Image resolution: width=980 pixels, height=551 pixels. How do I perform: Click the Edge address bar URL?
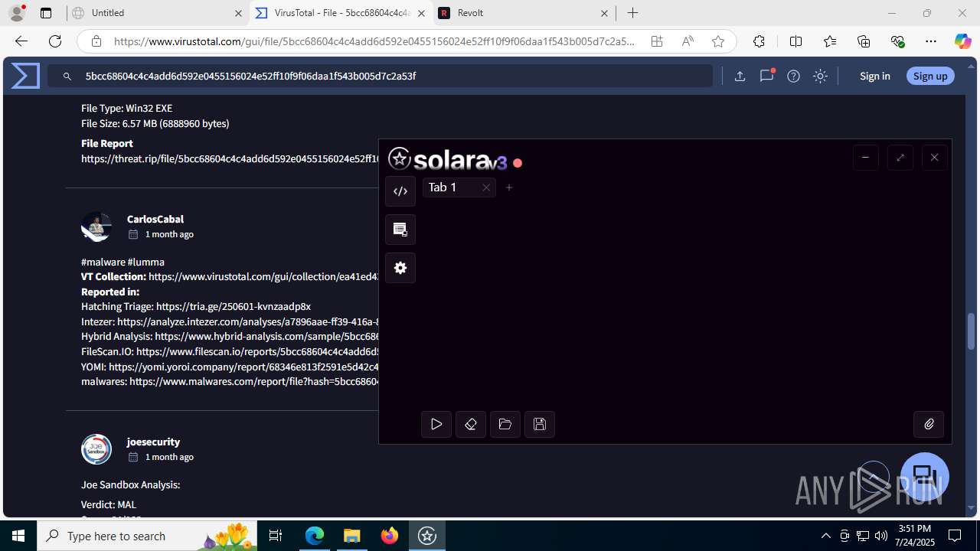(374, 41)
